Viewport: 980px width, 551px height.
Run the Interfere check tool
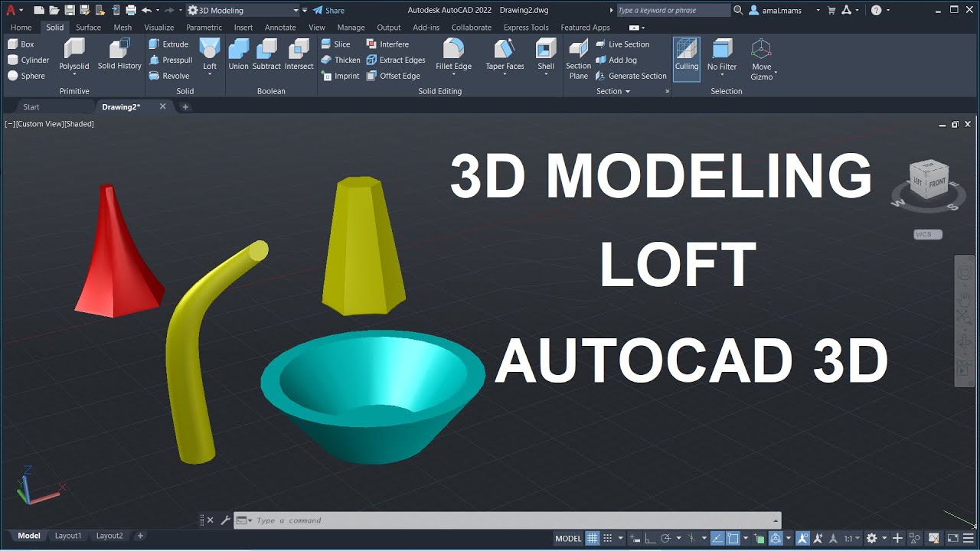point(387,44)
